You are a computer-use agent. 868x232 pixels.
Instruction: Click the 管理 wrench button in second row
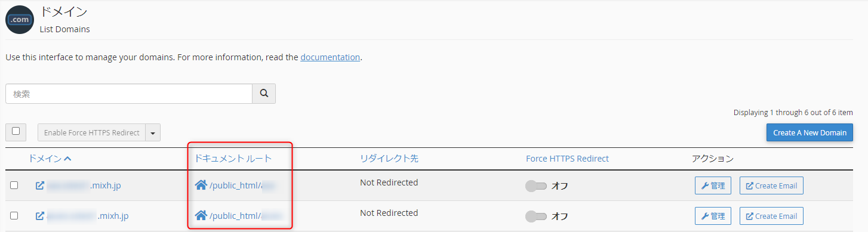click(713, 216)
